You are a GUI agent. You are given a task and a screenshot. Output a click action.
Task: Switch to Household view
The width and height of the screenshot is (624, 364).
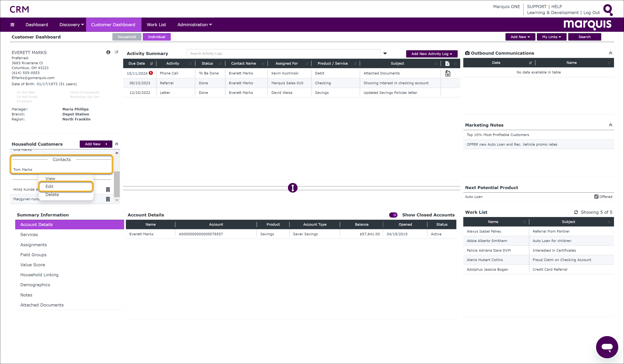coord(127,37)
